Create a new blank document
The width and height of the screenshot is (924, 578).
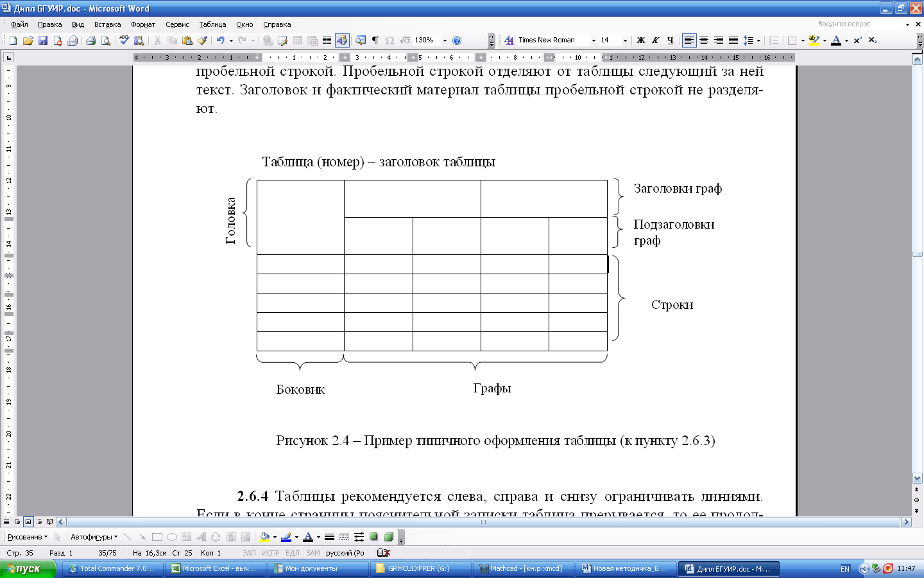(13, 40)
